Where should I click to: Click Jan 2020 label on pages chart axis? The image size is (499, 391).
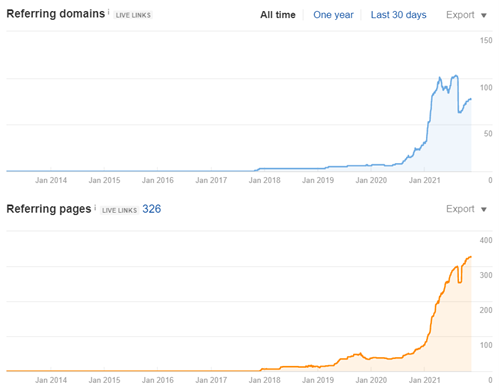coord(371,380)
